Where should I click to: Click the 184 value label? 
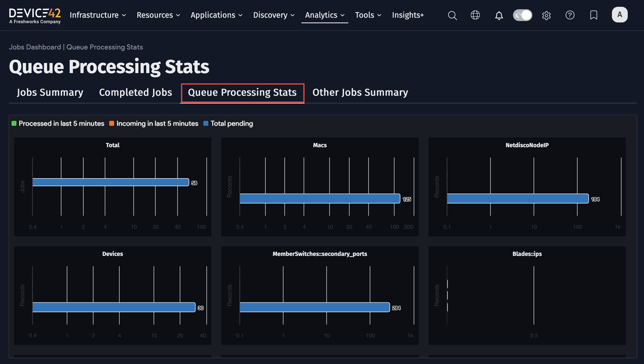click(x=595, y=199)
